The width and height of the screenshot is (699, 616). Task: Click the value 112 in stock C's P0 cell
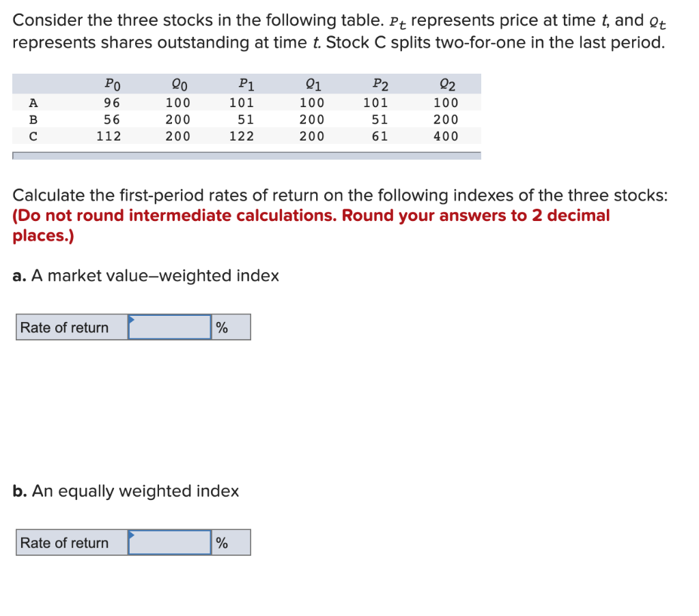pos(109,136)
